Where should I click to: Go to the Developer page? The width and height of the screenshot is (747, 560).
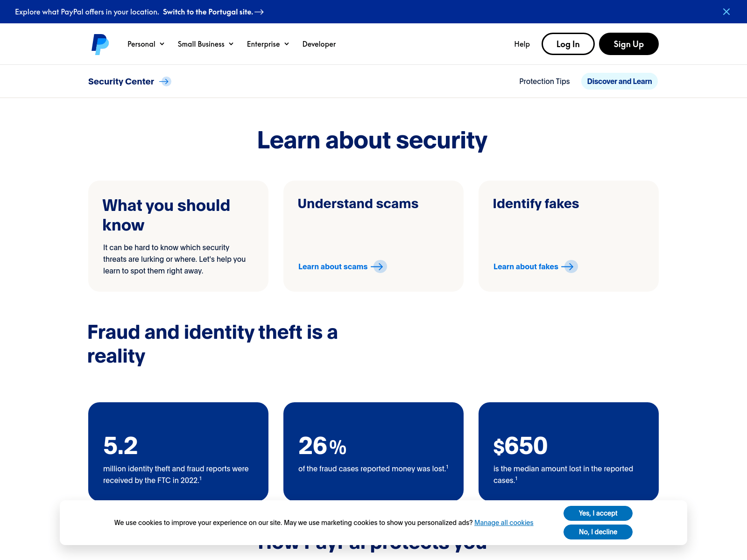[319, 44]
